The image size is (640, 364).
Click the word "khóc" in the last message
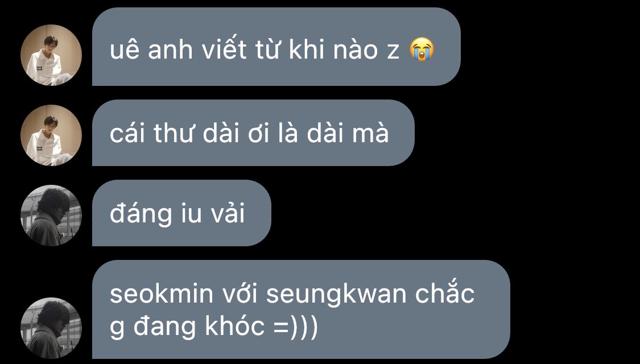pyautogui.click(x=234, y=326)
